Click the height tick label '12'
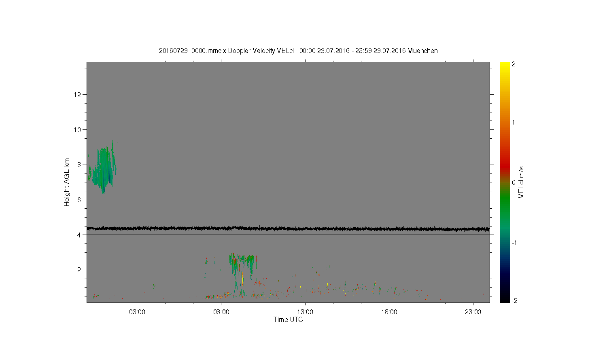 pos(78,95)
